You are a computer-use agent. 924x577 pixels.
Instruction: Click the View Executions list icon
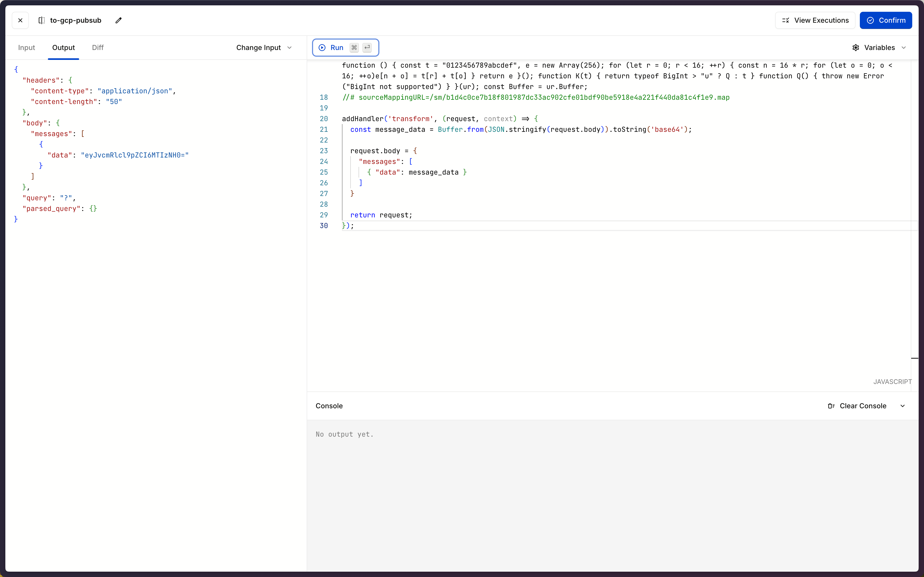[x=786, y=20]
